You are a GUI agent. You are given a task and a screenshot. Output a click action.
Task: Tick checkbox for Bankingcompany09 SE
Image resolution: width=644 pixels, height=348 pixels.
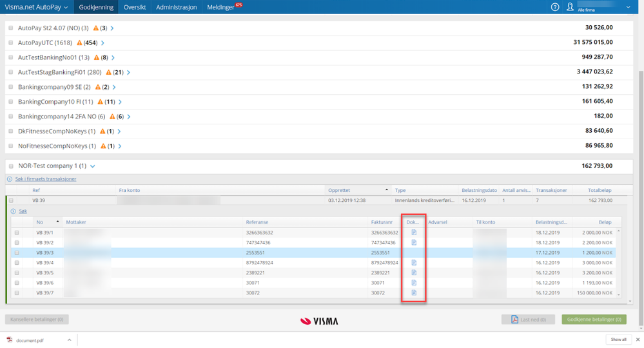click(11, 87)
